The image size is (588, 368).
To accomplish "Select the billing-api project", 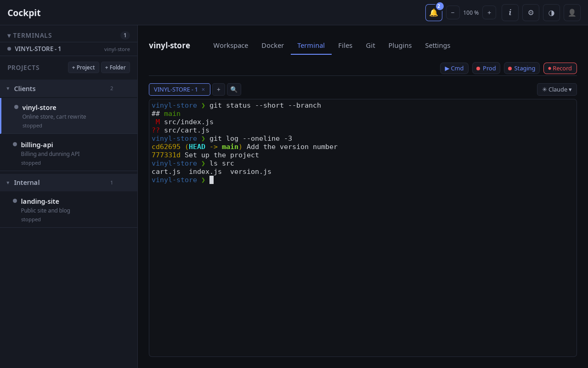I will tap(69, 153).
